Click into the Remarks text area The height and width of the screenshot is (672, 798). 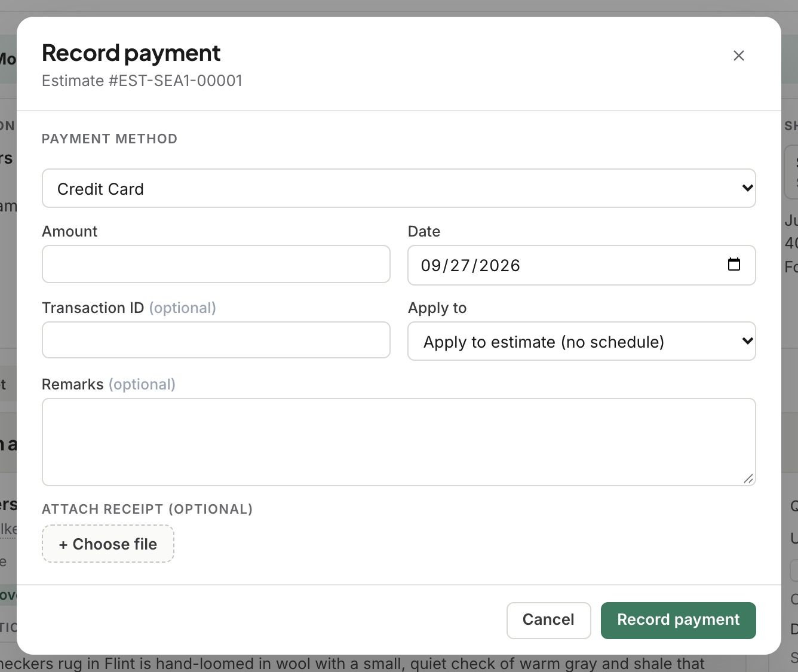coord(398,442)
